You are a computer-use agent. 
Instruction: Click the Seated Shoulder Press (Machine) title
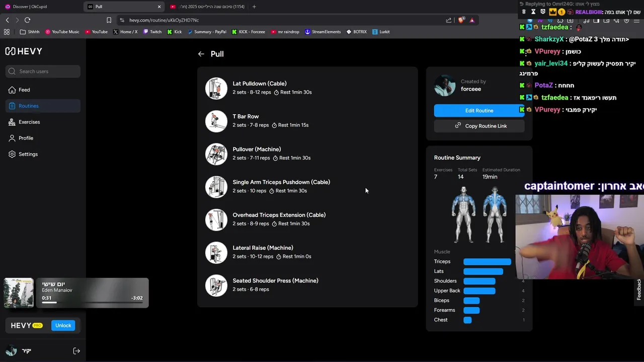coord(275,281)
